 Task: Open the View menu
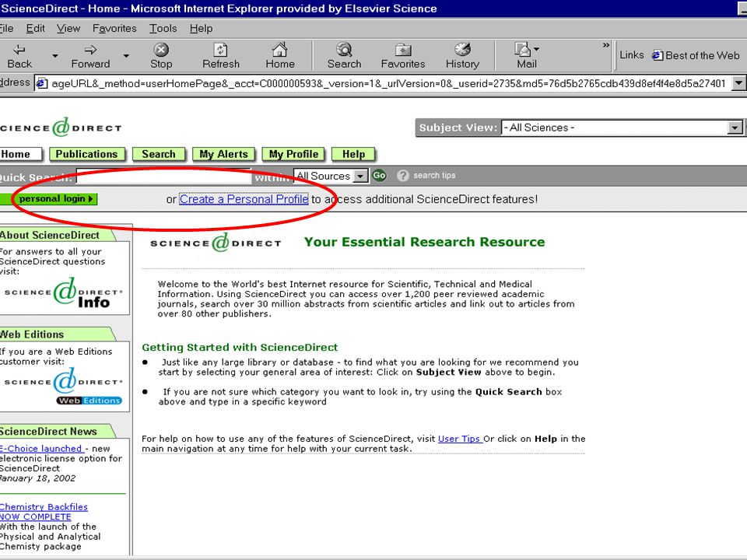coord(68,29)
